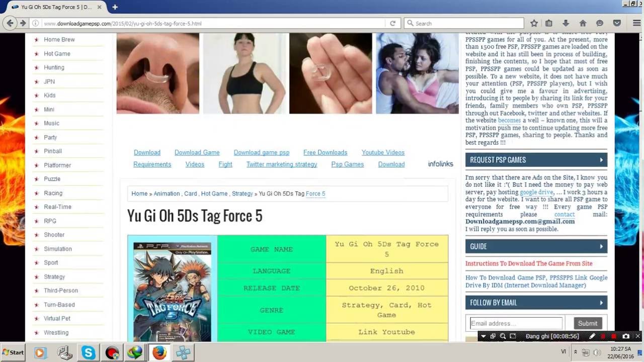The width and height of the screenshot is (644, 362).
Task: Show hidden system tray icons
Action: [x=576, y=352]
